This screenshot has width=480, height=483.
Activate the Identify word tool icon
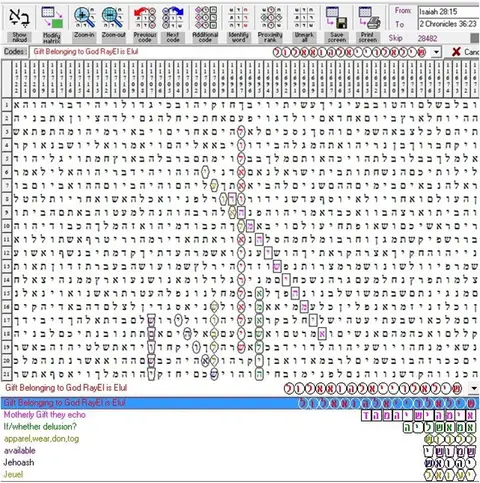(239, 17)
